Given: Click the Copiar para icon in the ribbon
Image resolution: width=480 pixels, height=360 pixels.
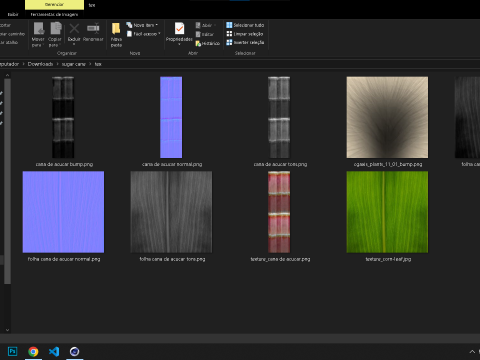Looking at the screenshot, I should tap(56, 28).
